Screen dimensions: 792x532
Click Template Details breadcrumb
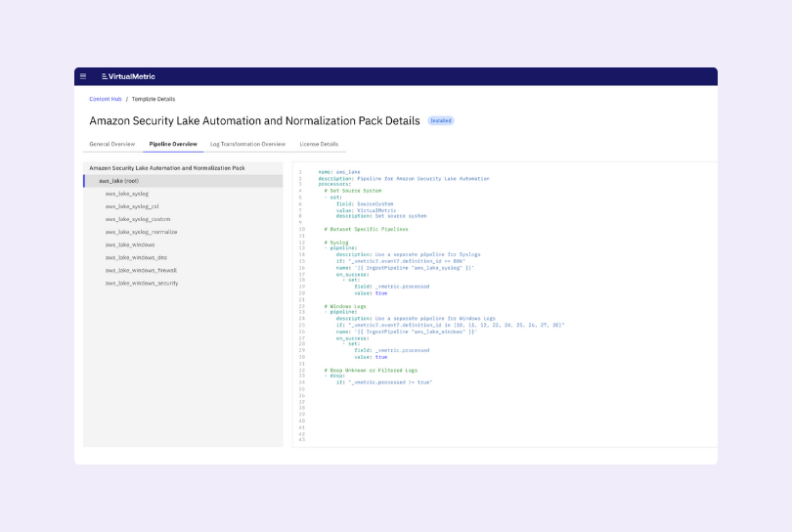coord(154,99)
